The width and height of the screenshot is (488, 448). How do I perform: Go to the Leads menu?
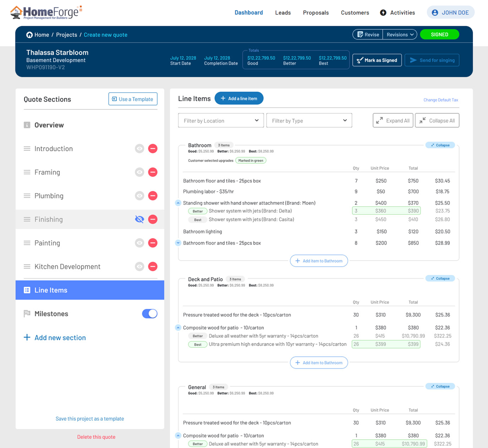[283, 13]
